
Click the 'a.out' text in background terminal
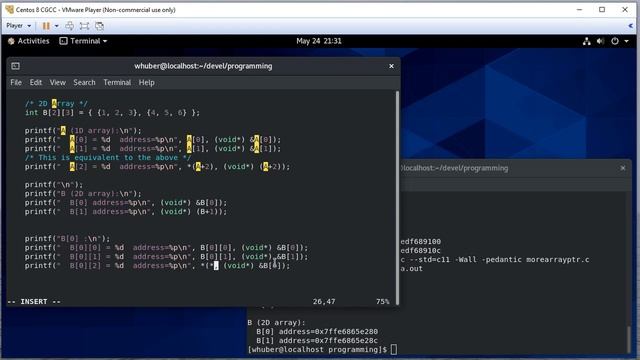click(411, 269)
